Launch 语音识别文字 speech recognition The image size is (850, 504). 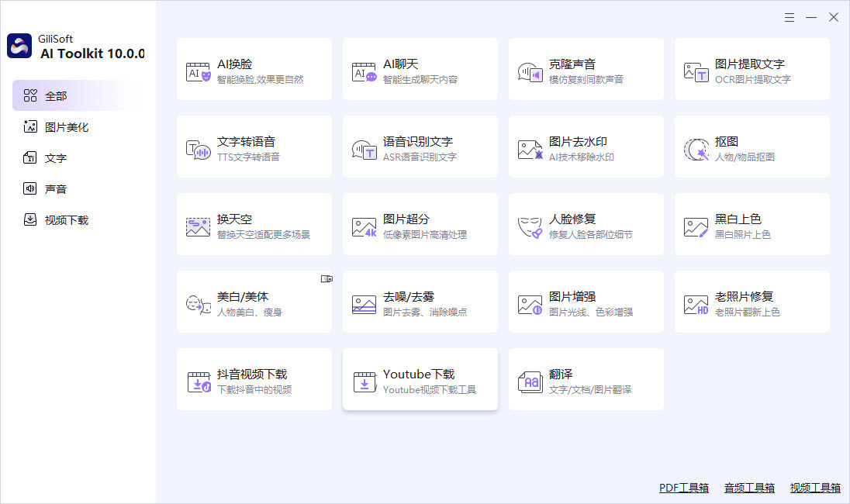pyautogui.click(x=420, y=147)
